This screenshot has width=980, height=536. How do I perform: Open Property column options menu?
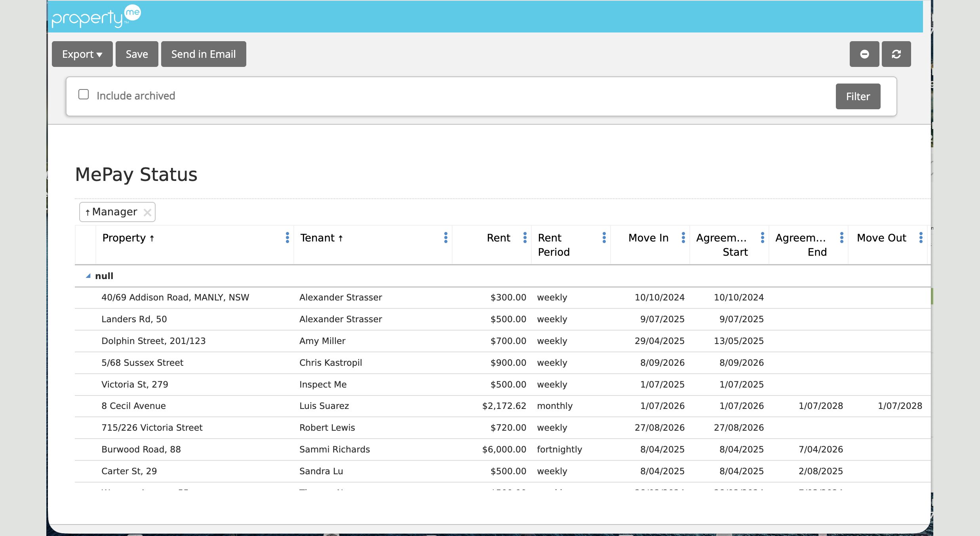point(287,238)
